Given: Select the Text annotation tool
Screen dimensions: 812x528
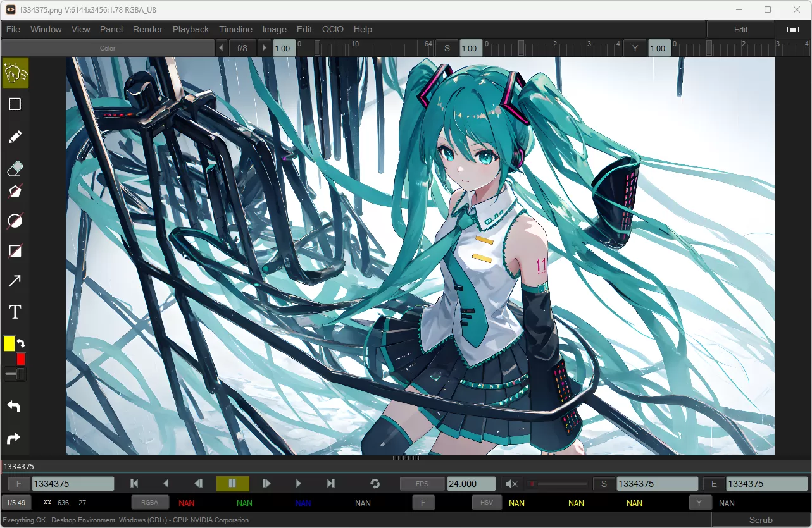Looking at the screenshot, I should pos(15,311).
